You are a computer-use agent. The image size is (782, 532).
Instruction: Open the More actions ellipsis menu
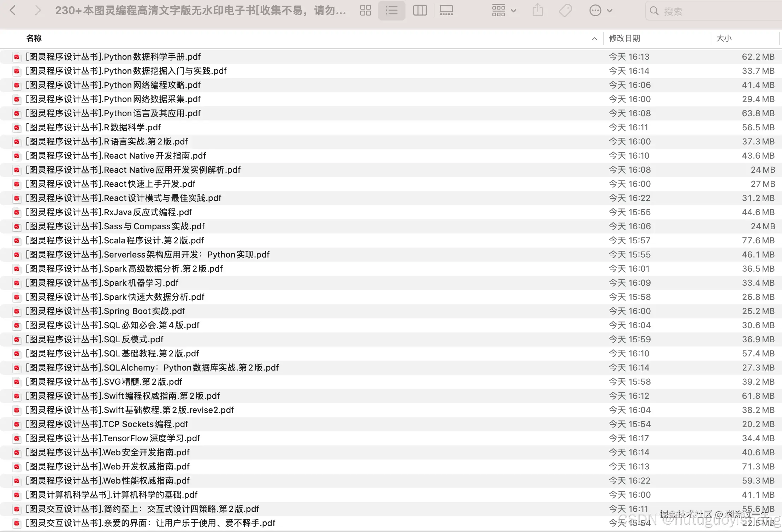600,10
